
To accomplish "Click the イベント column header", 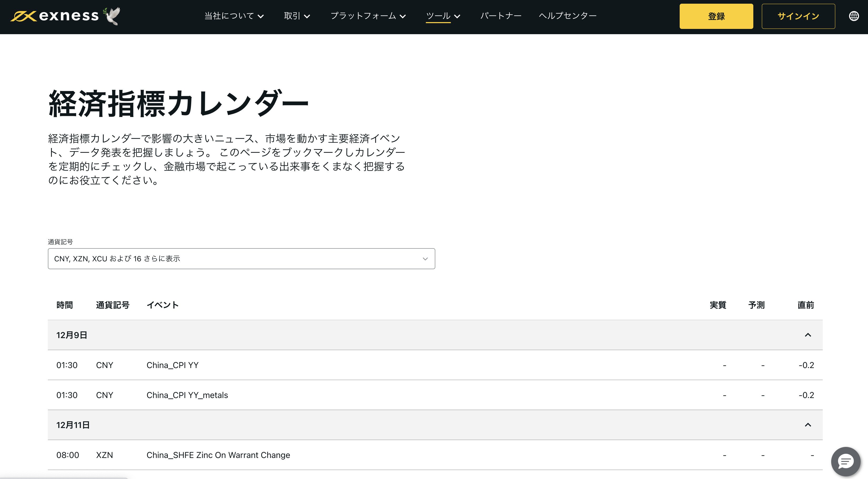I will [x=162, y=305].
